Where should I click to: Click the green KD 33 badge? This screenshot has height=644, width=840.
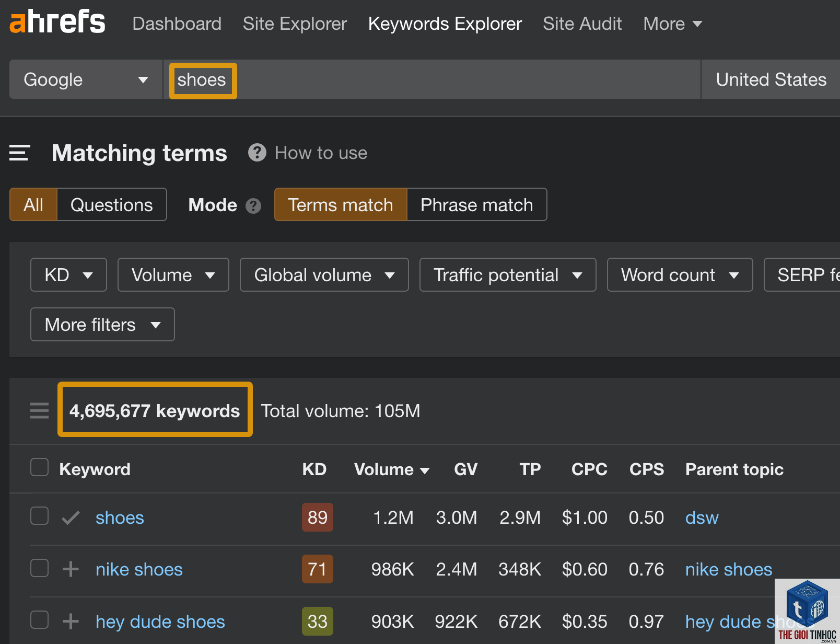click(x=318, y=622)
